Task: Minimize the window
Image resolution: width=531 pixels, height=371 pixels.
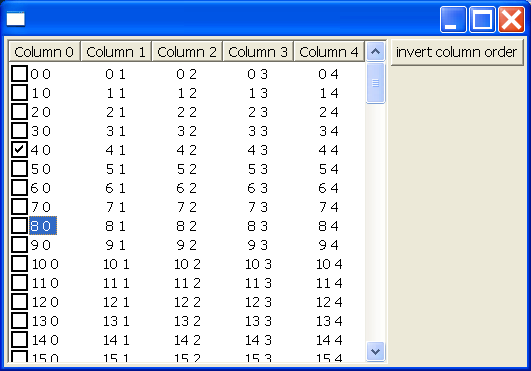Action: coord(453,19)
